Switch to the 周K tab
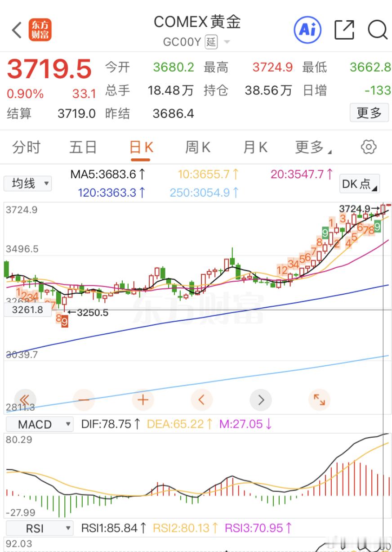The height and width of the screenshot is (552, 392). point(198,147)
